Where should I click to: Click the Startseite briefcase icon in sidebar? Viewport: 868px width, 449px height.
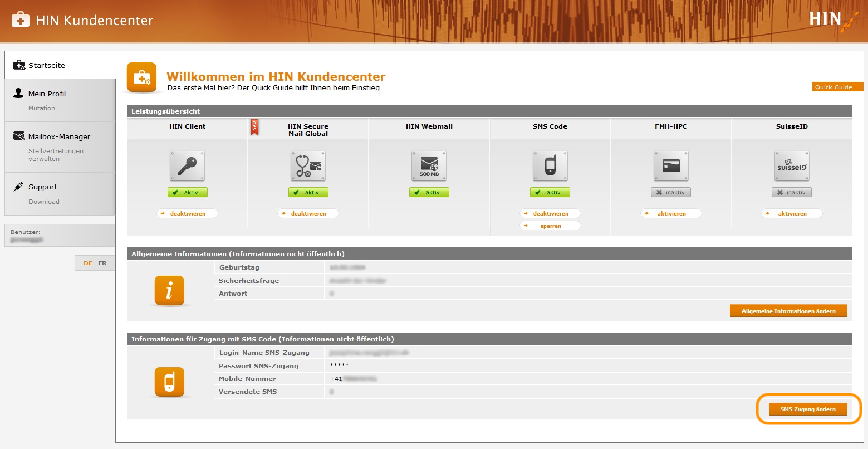[x=19, y=65]
